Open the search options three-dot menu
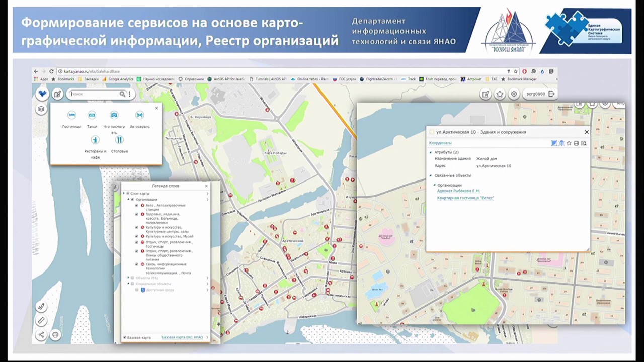The width and height of the screenshot is (644, 362). 129,94
